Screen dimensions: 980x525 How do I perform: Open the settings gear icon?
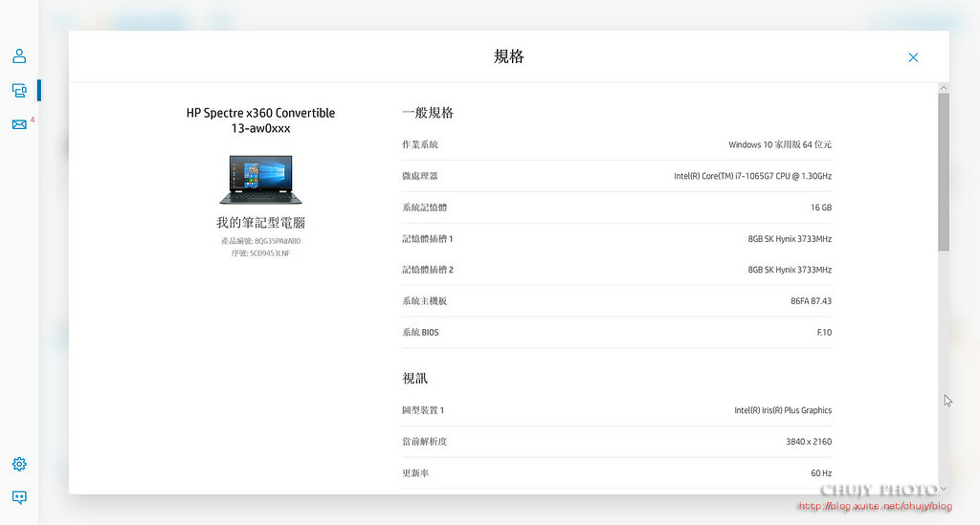pyautogui.click(x=19, y=464)
